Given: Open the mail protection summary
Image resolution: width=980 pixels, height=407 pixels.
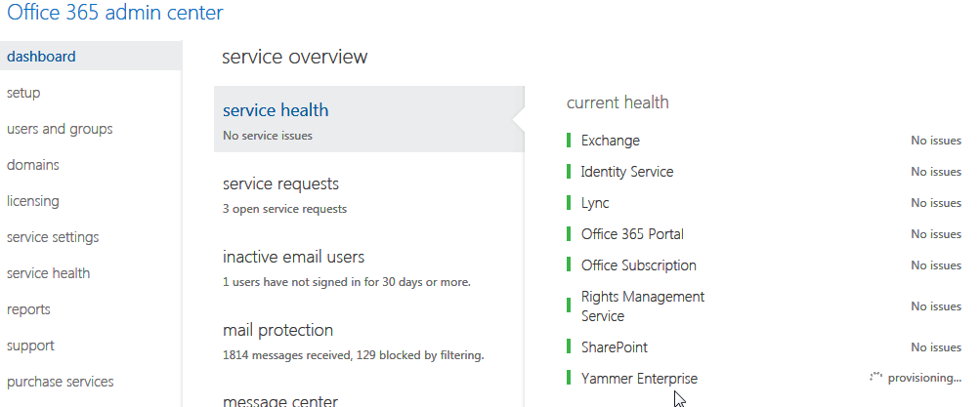Looking at the screenshot, I should (x=277, y=330).
